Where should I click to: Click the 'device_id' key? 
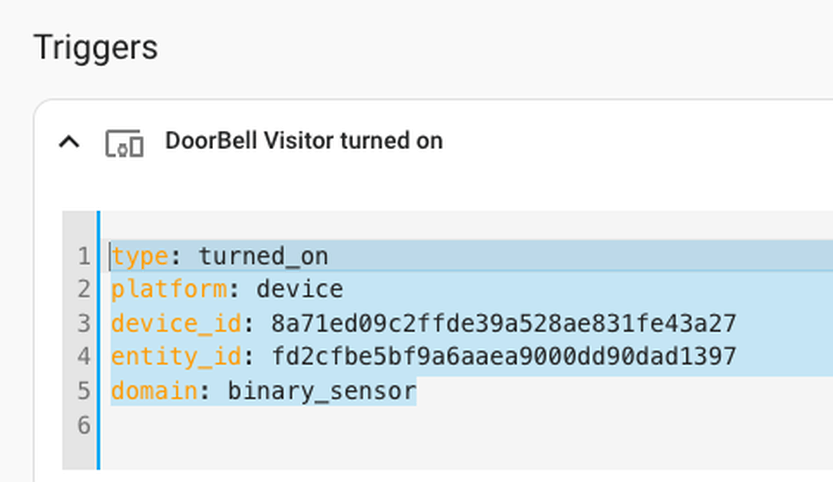[176, 324]
